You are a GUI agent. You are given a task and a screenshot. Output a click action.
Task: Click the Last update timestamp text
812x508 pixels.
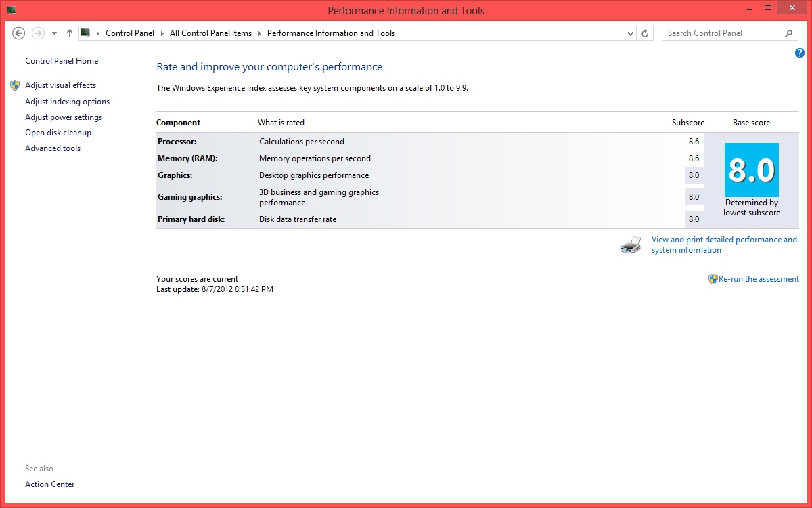[x=215, y=289]
